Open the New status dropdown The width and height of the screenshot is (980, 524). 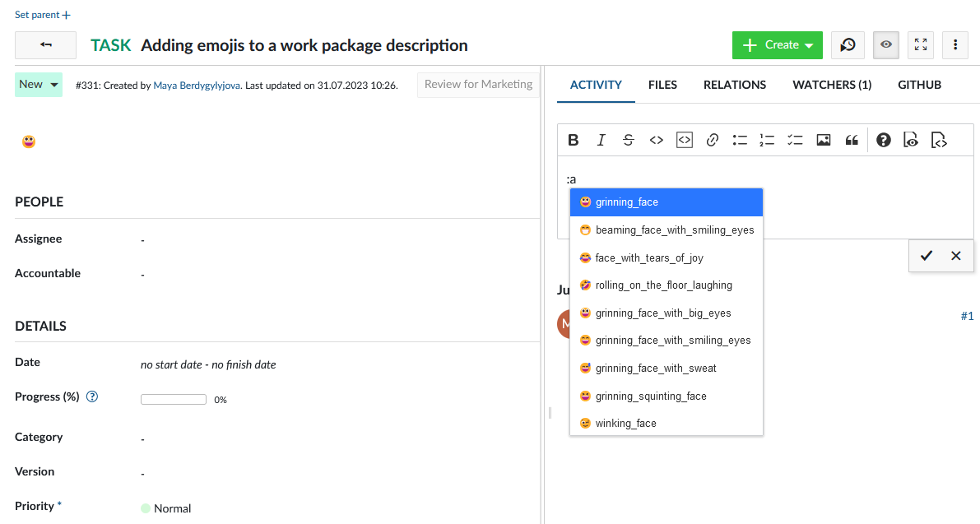click(39, 85)
